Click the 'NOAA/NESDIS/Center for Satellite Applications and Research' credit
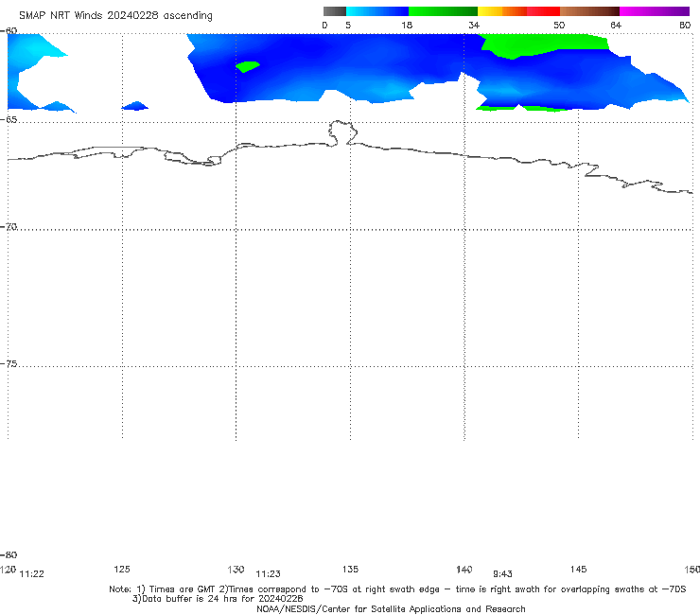Viewport: 700px width, 615px height. (391, 609)
